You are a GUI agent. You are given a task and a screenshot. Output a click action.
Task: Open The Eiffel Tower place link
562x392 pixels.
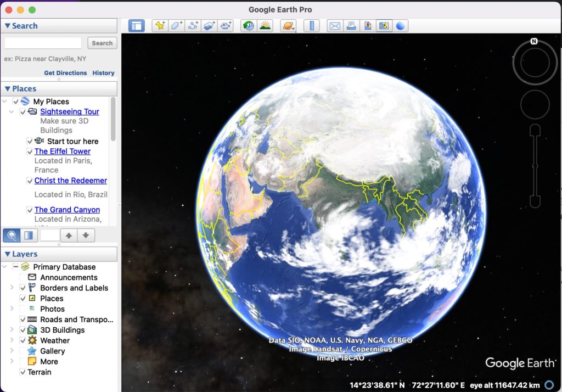tap(62, 151)
